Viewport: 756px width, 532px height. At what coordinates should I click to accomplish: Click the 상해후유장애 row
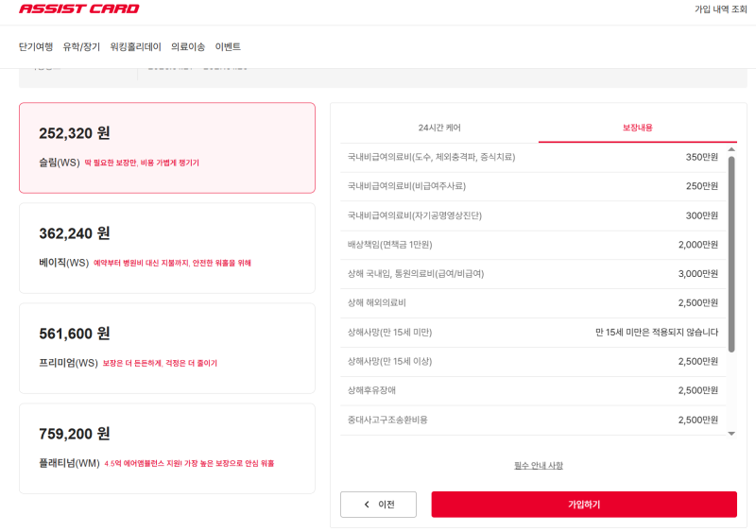click(533, 390)
